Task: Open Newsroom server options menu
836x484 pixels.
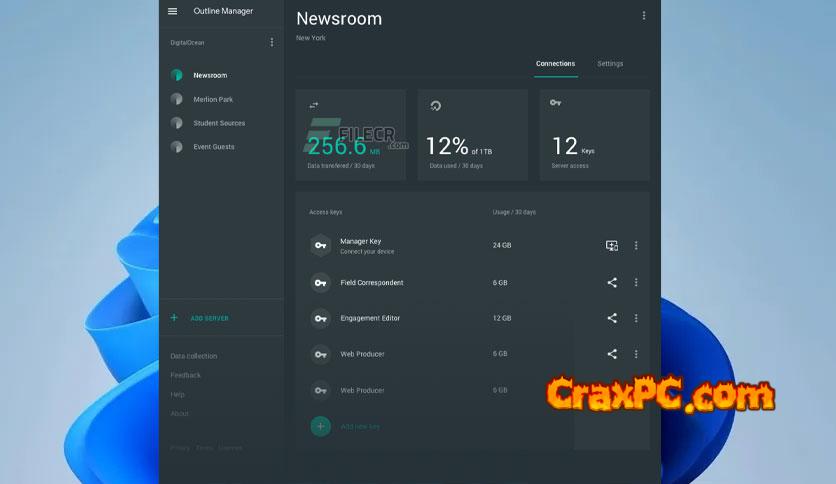Action: [x=643, y=16]
